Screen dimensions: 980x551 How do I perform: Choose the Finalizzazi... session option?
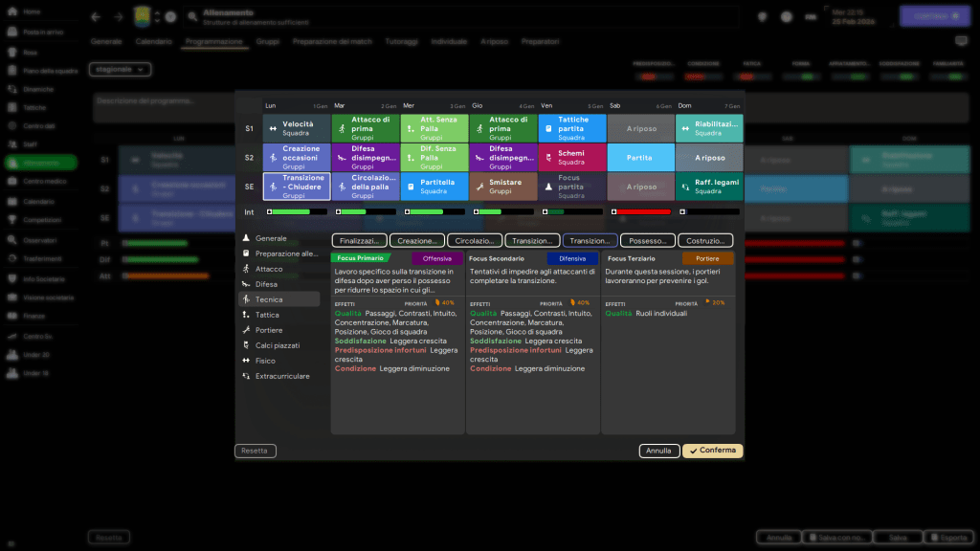(x=360, y=241)
